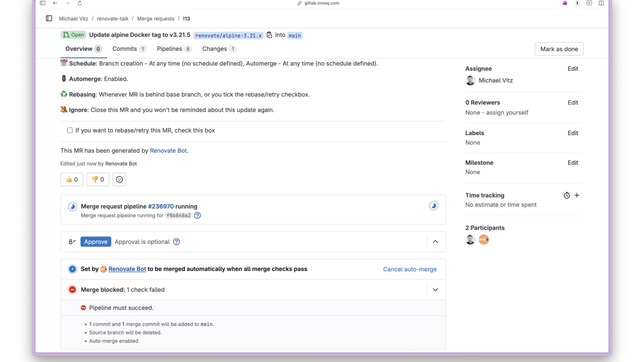The width and height of the screenshot is (644, 362).
Task: Edit the Milestone
Action: [573, 163]
